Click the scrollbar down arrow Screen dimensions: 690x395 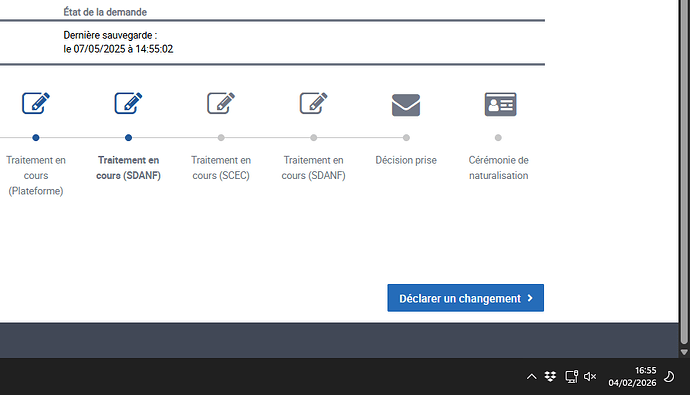point(684,352)
